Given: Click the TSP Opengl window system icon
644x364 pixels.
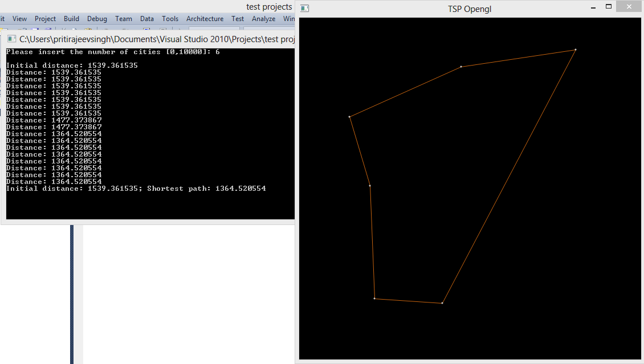Looking at the screenshot, I should pyautogui.click(x=304, y=9).
